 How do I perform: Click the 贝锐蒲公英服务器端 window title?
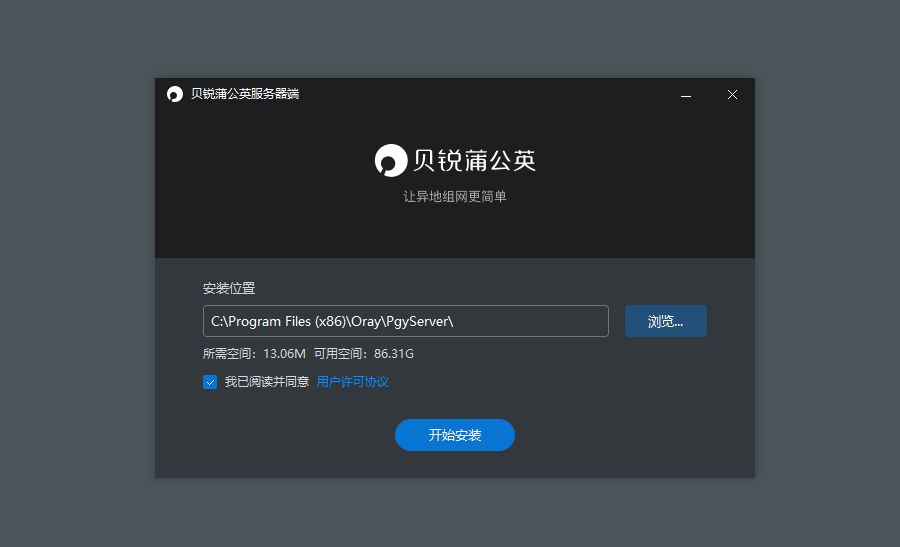pos(245,94)
